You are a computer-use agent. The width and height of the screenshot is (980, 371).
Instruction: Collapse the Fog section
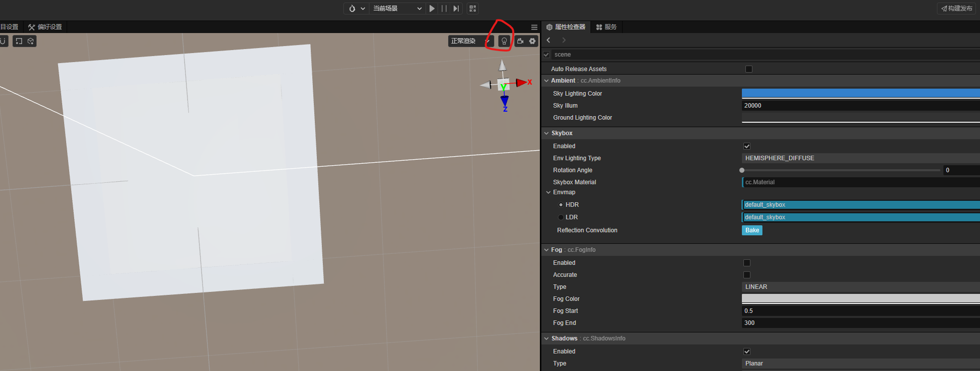pos(546,250)
